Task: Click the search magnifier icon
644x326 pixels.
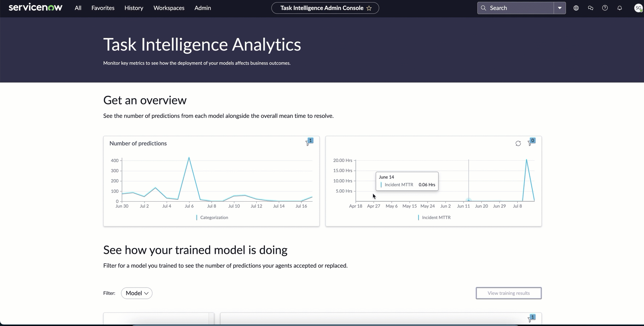Action: click(484, 8)
